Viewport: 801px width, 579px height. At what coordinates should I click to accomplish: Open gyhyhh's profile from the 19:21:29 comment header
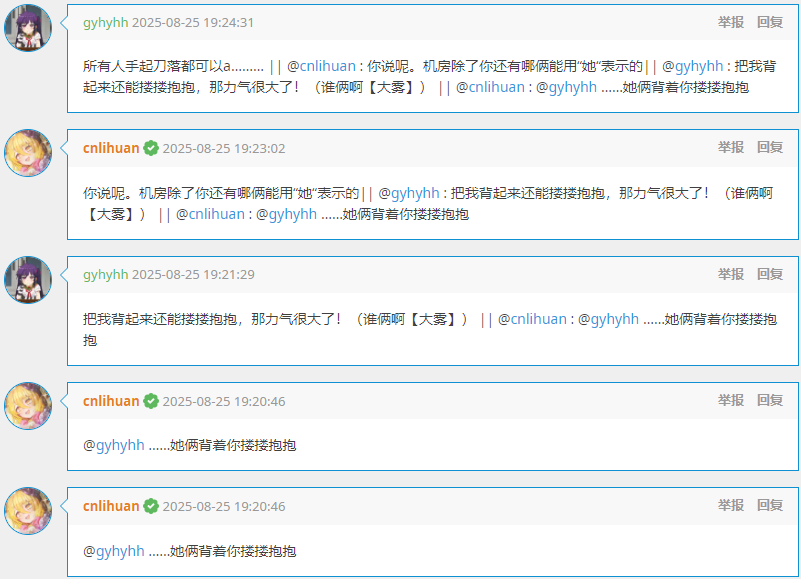(105, 274)
